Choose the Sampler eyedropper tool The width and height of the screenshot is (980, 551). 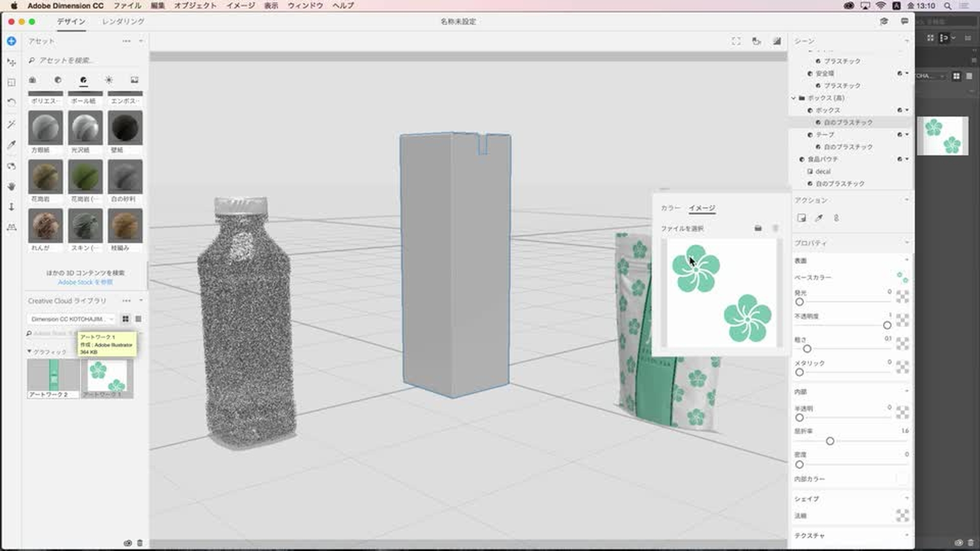tap(11, 145)
